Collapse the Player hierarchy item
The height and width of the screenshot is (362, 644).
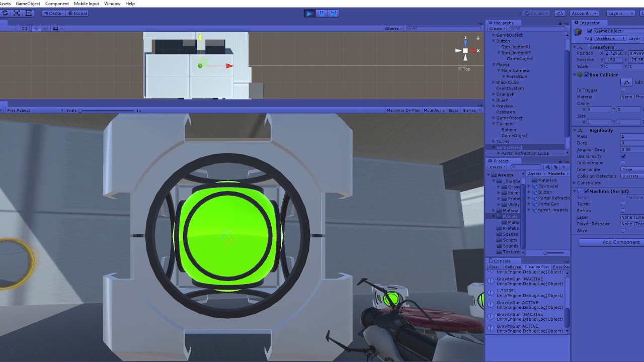(x=494, y=65)
